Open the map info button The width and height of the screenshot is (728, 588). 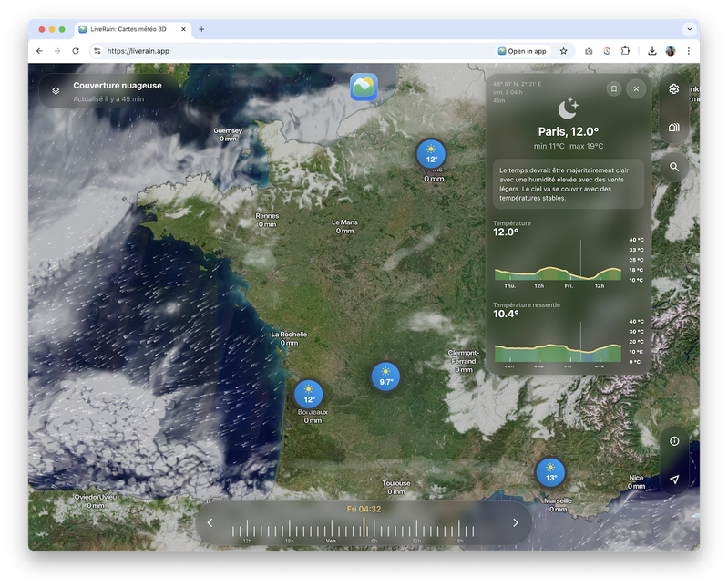(674, 441)
